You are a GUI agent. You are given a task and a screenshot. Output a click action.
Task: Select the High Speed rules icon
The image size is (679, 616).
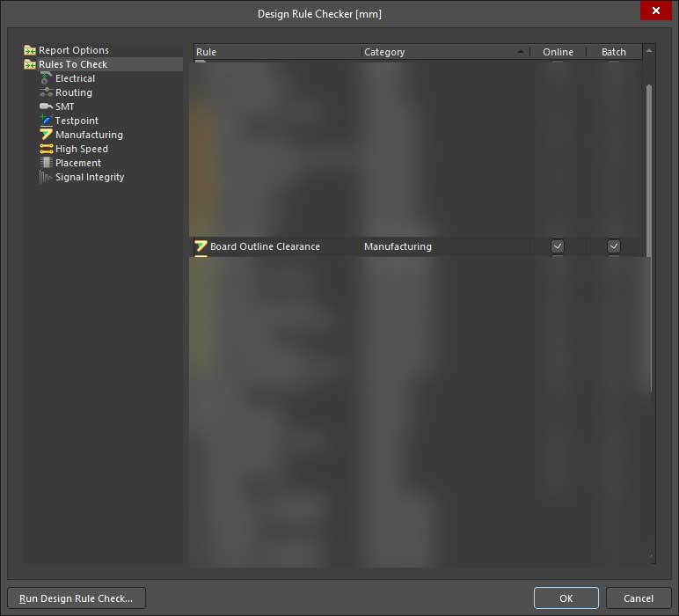coord(47,149)
